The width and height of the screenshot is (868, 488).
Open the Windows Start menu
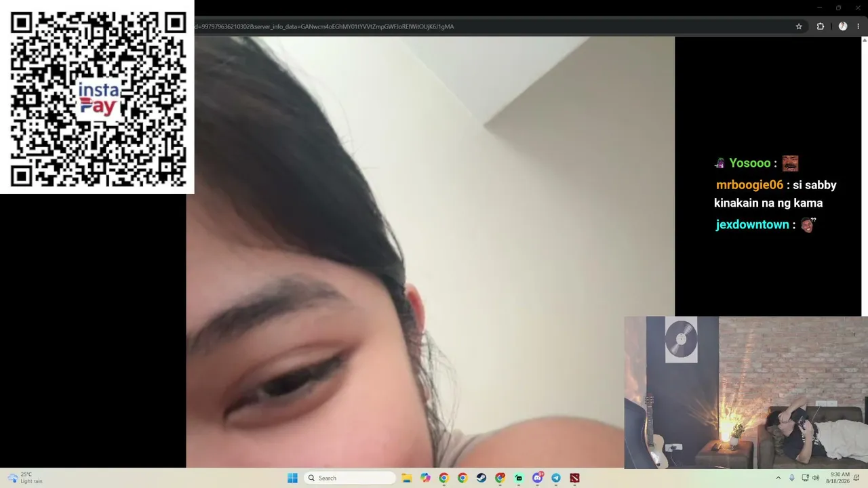292,478
